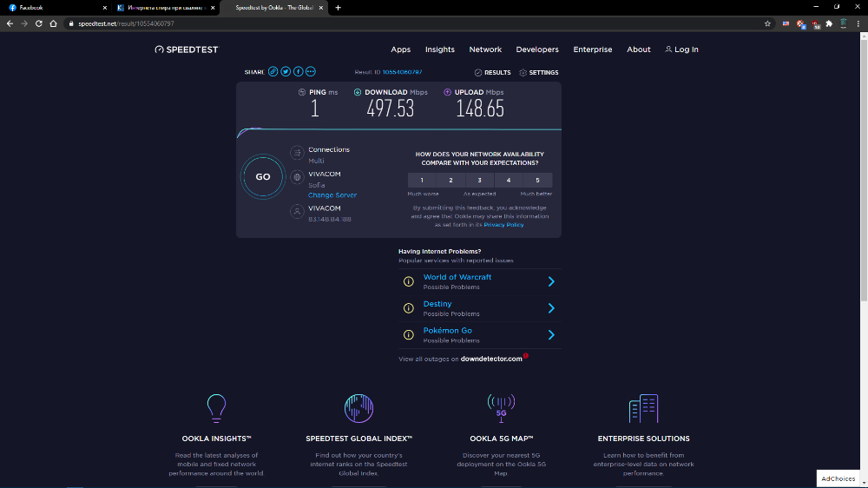Screen dimensions: 868x488
Task: Open Pokémon Go outage link
Action: point(447,330)
